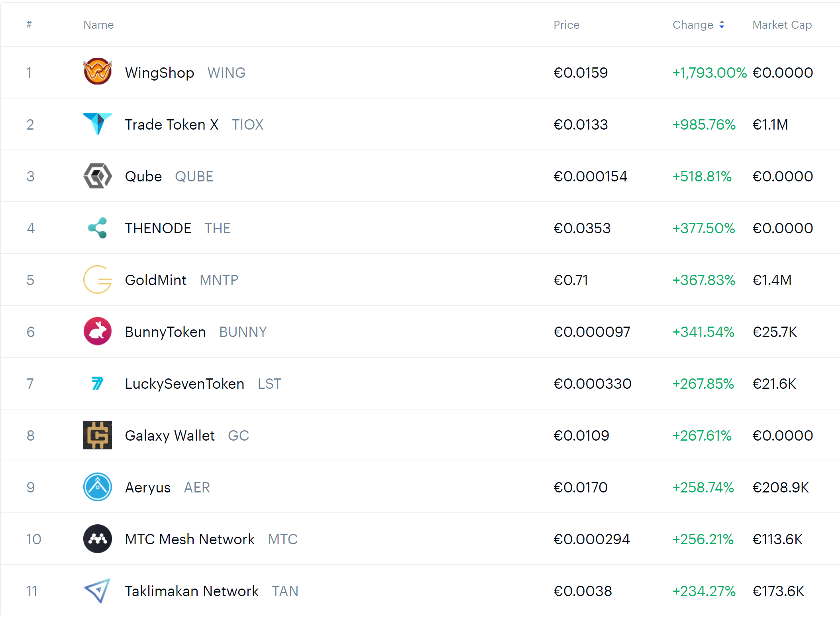Click the GoldMint +367.83% change value

click(704, 280)
